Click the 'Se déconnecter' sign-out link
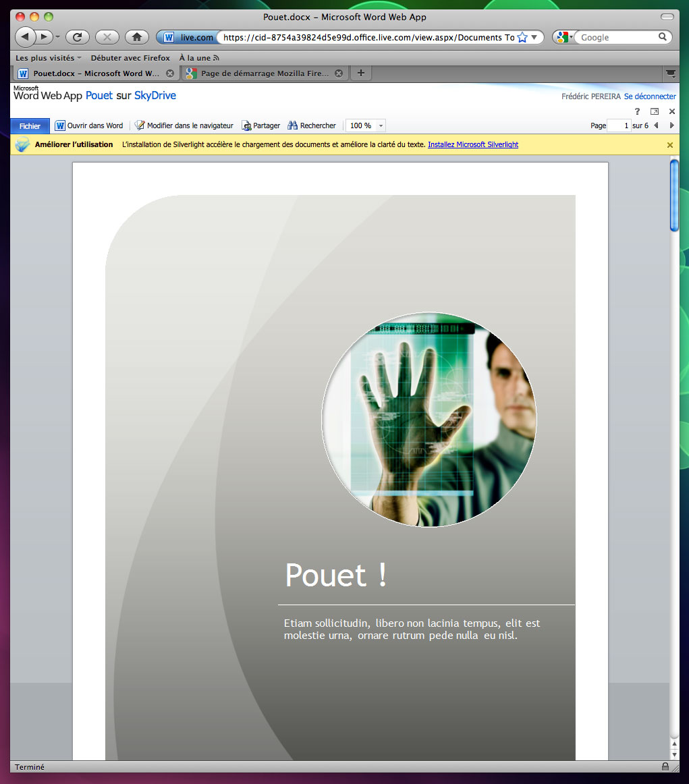The height and width of the screenshot is (784, 689). [649, 96]
